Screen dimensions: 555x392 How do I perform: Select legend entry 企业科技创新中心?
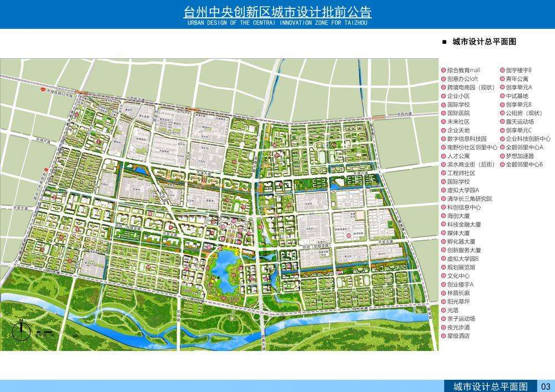click(x=525, y=139)
